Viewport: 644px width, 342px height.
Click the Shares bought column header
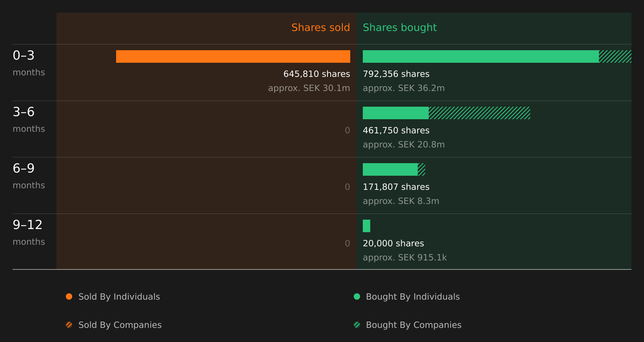tap(400, 27)
